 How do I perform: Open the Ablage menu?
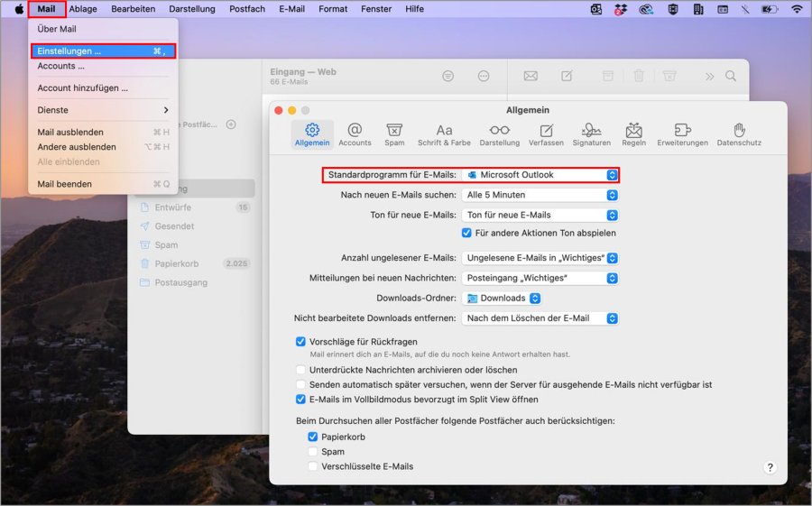point(83,9)
